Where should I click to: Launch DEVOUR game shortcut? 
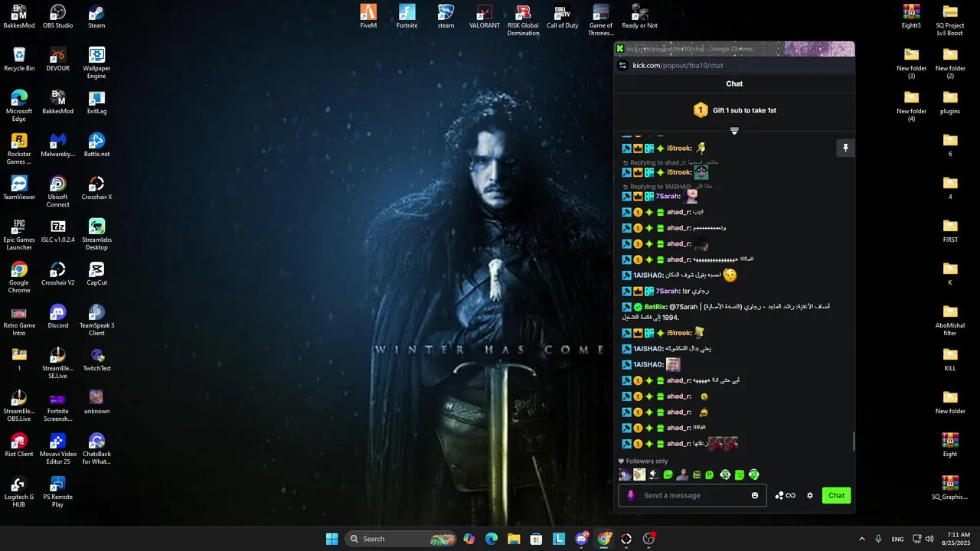[x=58, y=59]
